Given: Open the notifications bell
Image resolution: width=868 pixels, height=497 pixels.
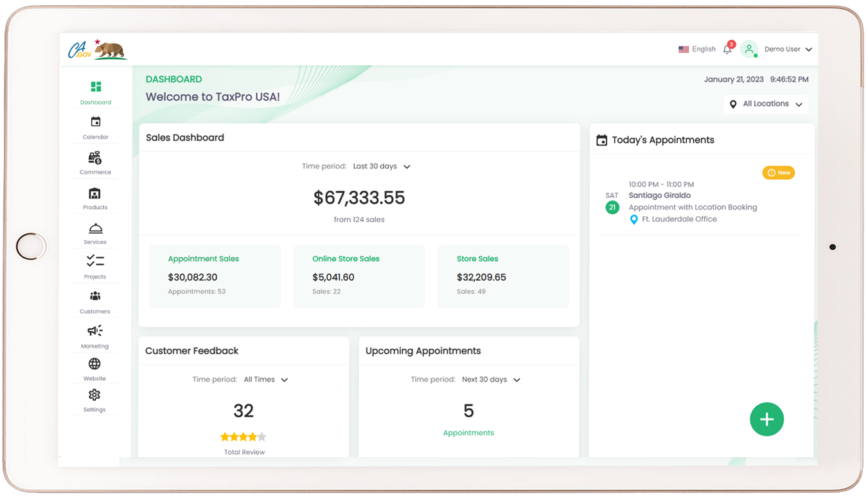Looking at the screenshot, I should (727, 49).
